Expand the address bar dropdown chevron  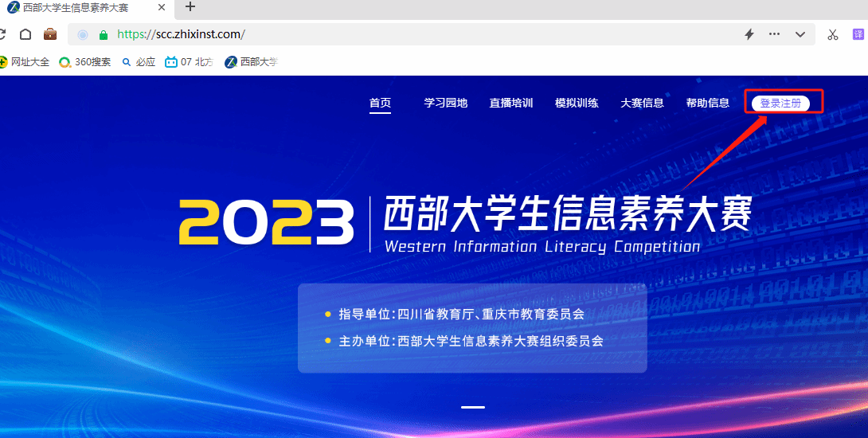[x=800, y=34]
